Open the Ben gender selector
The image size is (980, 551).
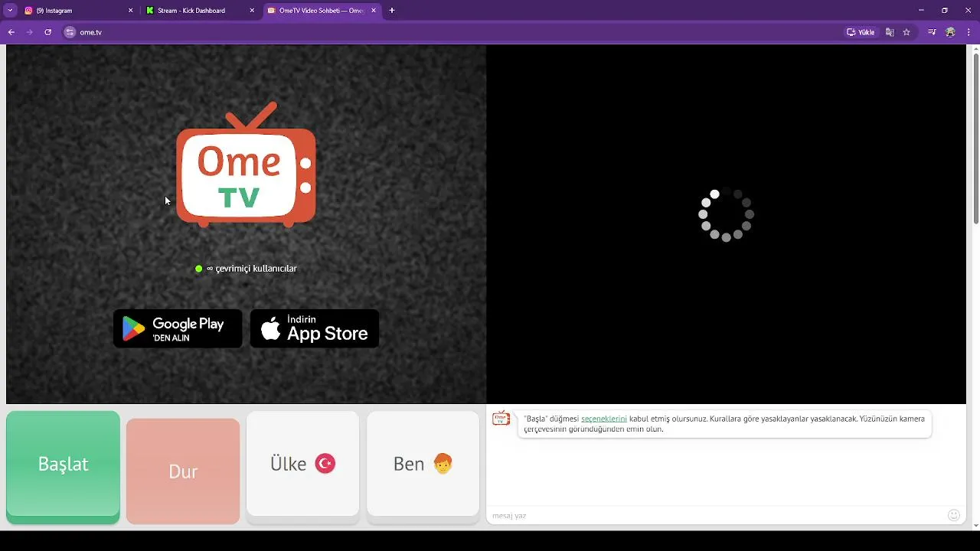tap(423, 464)
